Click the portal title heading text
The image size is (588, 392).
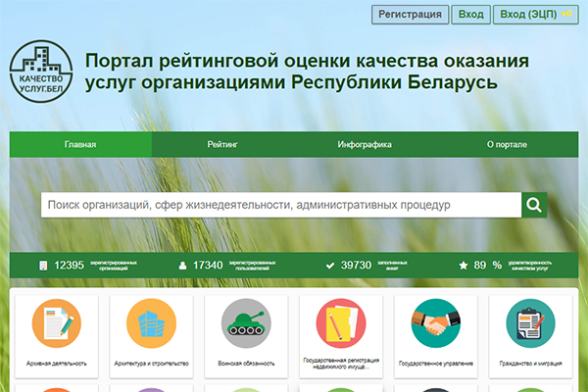(x=307, y=72)
